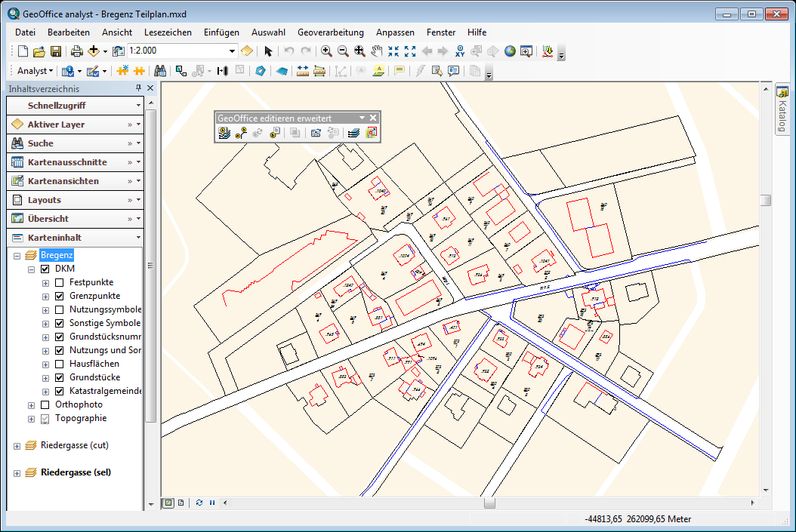Screen dimensions: 796x532
Task: Open the Geoverarbeitung menu
Action: 330,32
